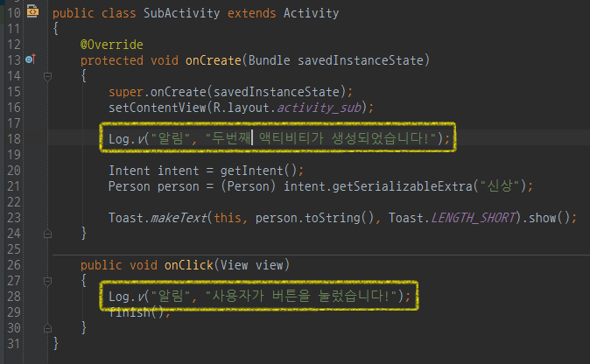Click the setContentView method call
This screenshot has width=590, height=364.
pyautogui.click(x=158, y=108)
